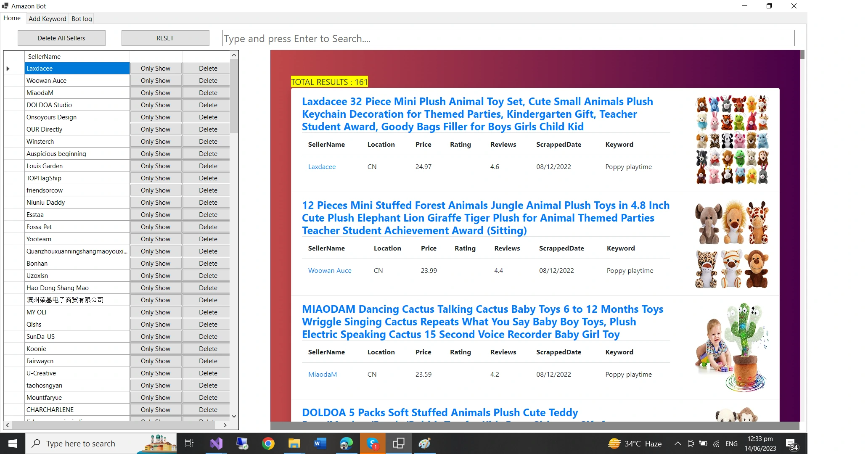Open Skype from the taskbar
The width and height of the screenshot is (868, 454).
pyautogui.click(x=373, y=443)
